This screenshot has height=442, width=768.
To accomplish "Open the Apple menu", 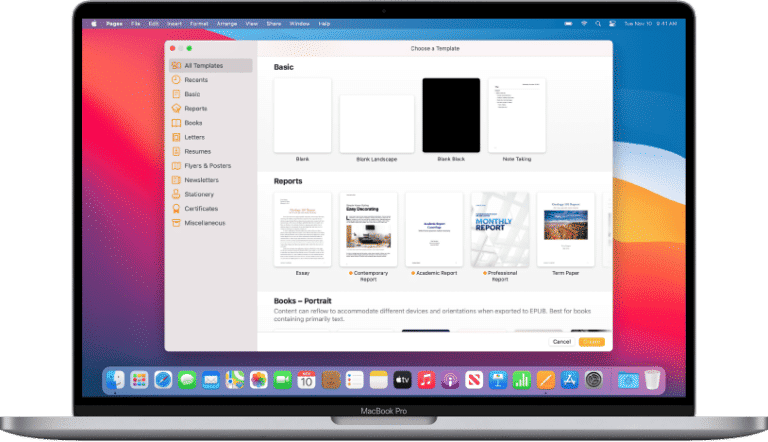I will [x=94, y=24].
